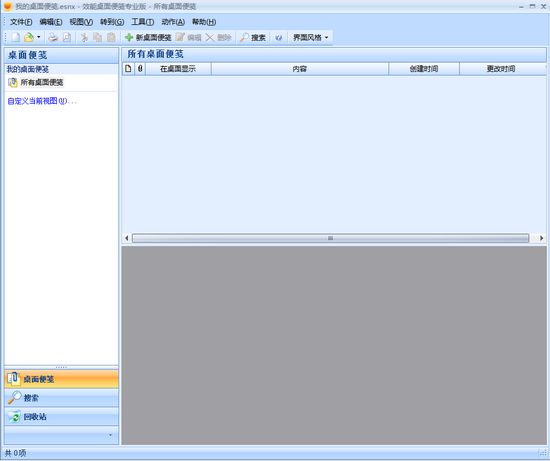This screenshot has height=461, width=550.
Task: Click the copy toolbar icon
Action: 98,37
